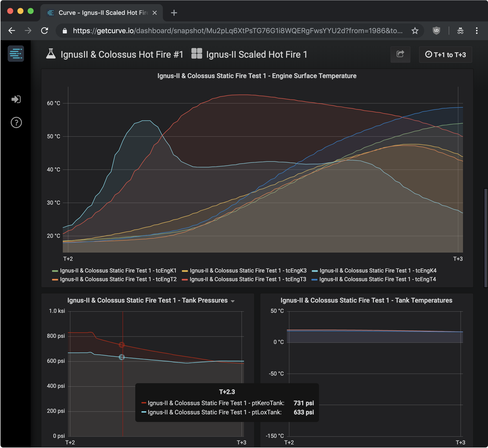This screenshot has height=448, width=488.
Task: Toggle the tcEngK1 series in legend
Action: pyautogui.click(x=118, y=270)
